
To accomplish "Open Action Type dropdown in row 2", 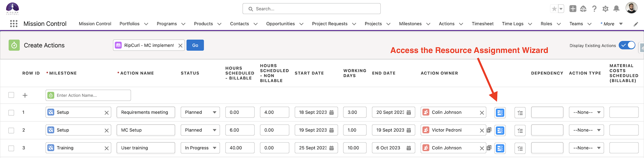I will tap(587, 130).
